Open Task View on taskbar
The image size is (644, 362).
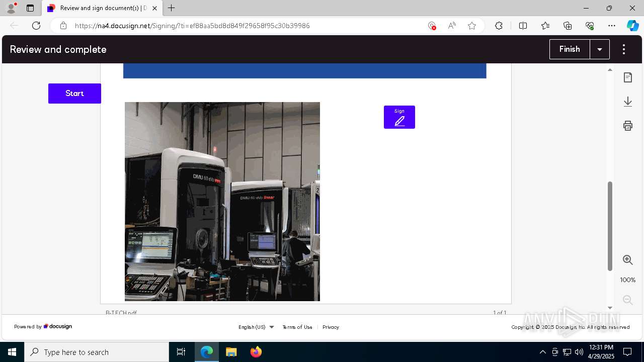tap(181, 352)
